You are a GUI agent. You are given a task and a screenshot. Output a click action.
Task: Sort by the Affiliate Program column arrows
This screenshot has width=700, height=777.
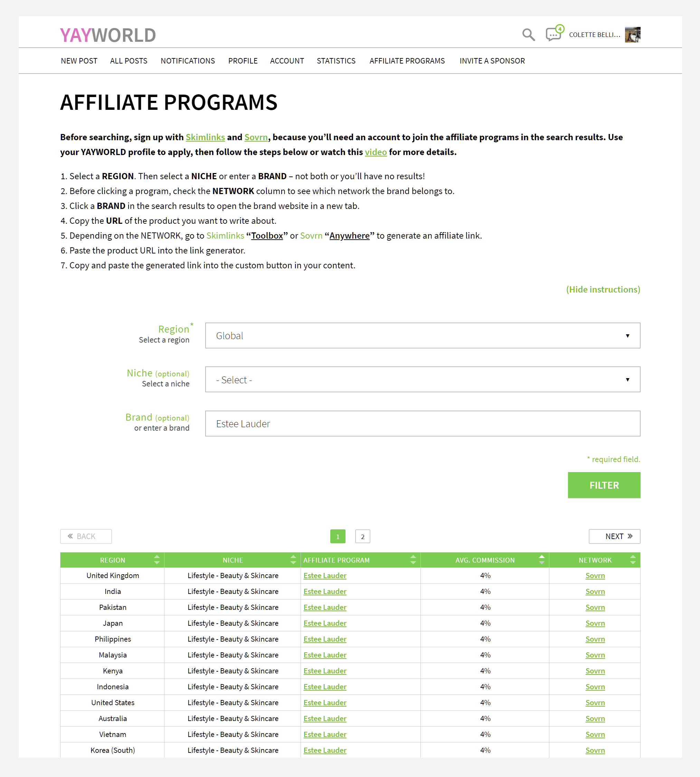[x=413, y=560]
